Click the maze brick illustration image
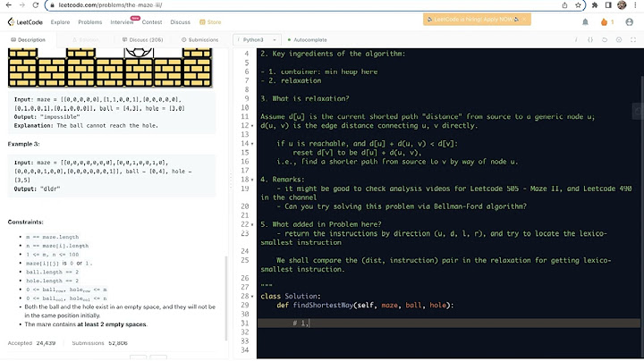Image resolution: width=644 pixels, height=361 pixels. click(110, 67)
